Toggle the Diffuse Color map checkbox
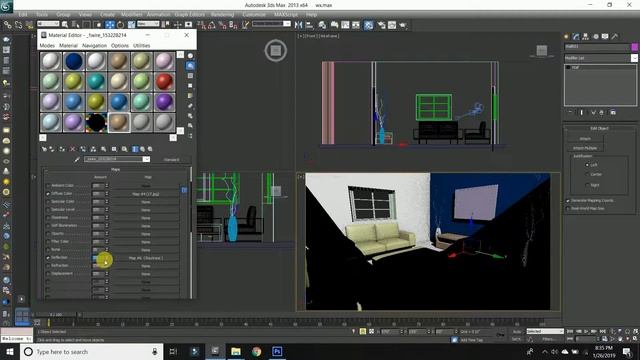The width and height of the screenshot is (640, 360). [48, 193]
